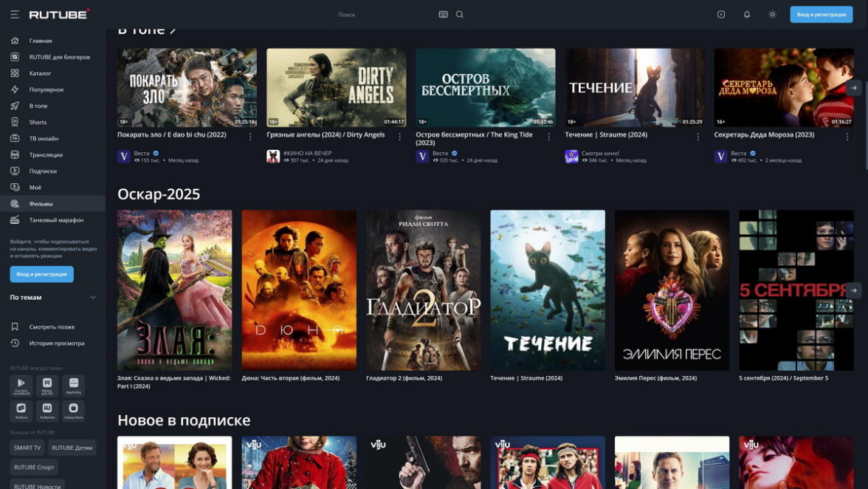
Task: Open options menu for 'Покарать зло' video
Action: click(250, 137)
